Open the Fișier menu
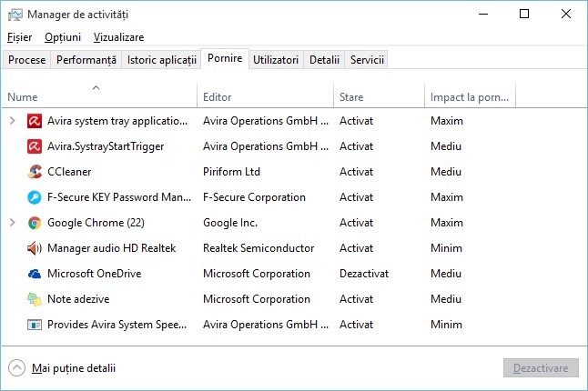588x391 pixels. [19, 37]
